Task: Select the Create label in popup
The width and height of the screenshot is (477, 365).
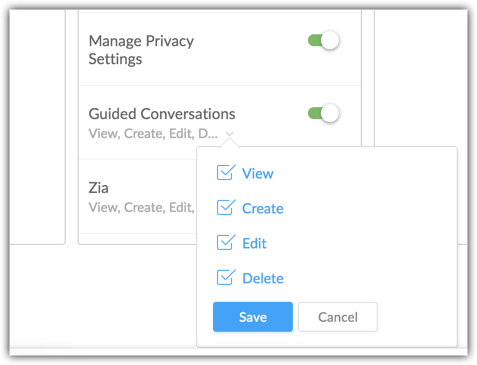Action: point(263,208)
